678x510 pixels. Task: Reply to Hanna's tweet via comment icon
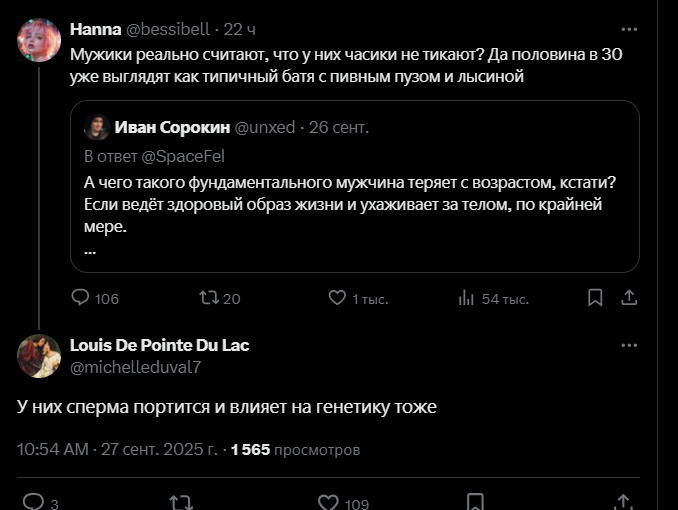click(x=81, y=298)
